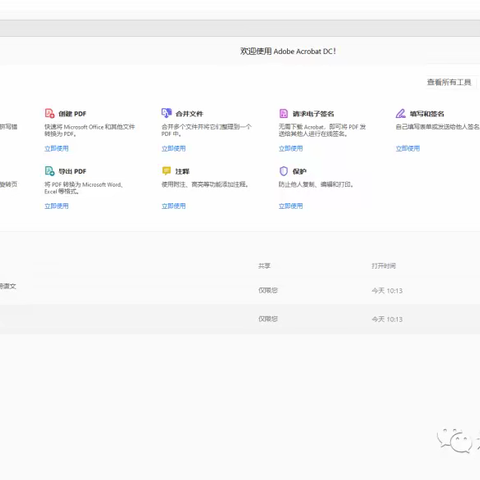Open 立即使用 link under 保护
Viewport: 480px width, 480px height.
click(291, 206)
